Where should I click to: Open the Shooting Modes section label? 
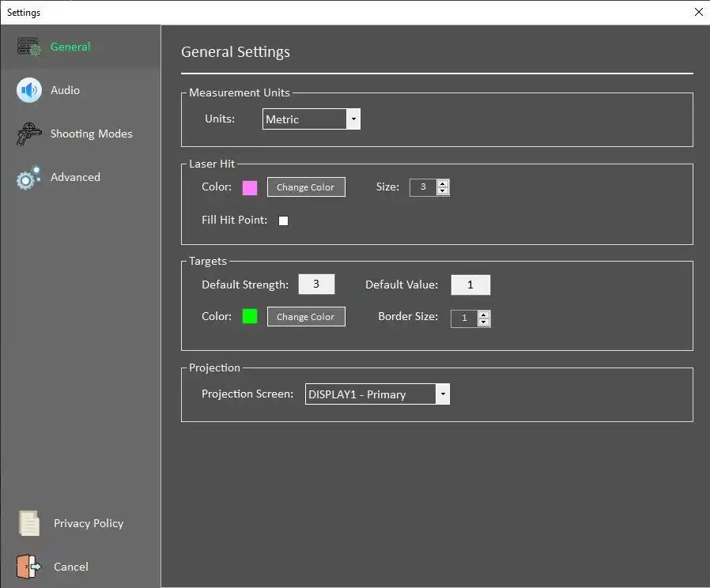tap(92, 134)
